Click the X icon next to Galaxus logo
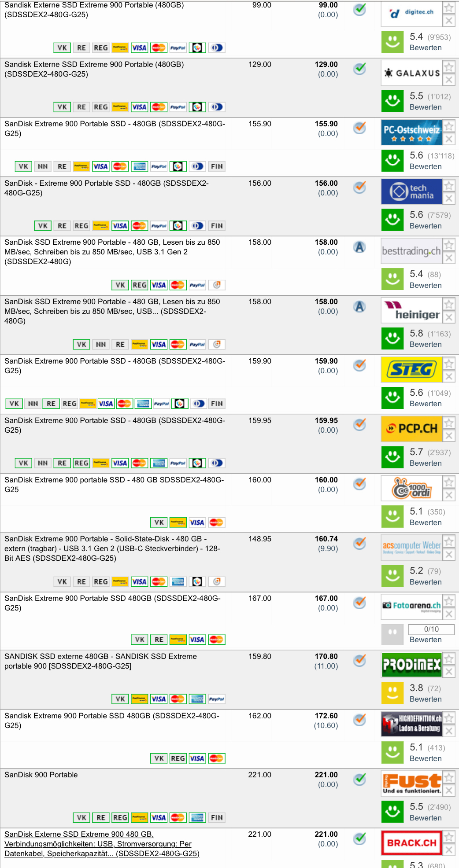The height and width of the screenshot is (868, 459). pos(448,80)
